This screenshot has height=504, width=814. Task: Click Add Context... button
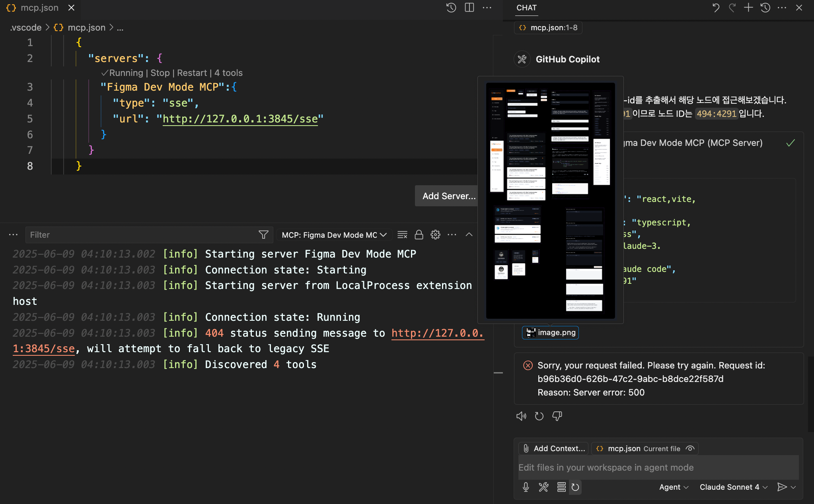[x=554, y=448]
